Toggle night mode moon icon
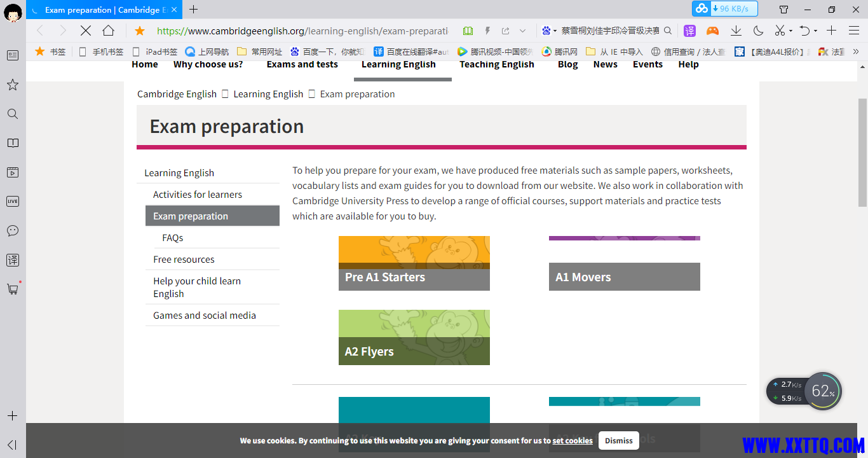868x458 pixels. tap(758, 31)
